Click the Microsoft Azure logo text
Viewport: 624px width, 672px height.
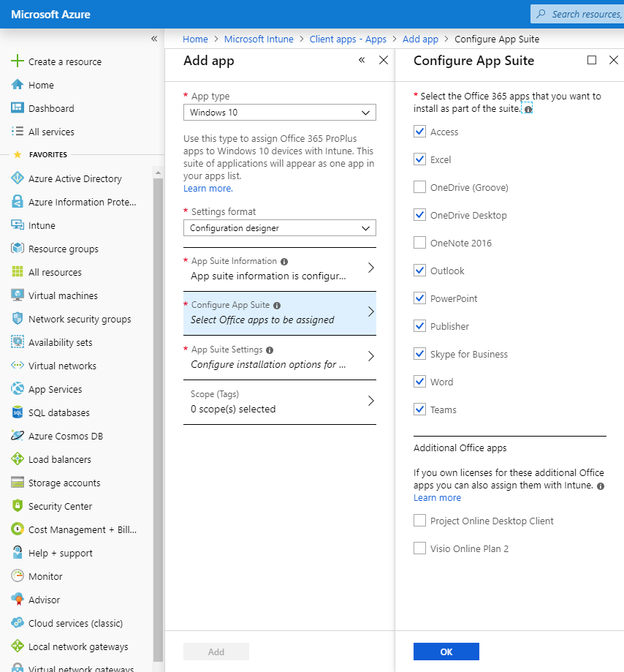click(x=50, y=15)
